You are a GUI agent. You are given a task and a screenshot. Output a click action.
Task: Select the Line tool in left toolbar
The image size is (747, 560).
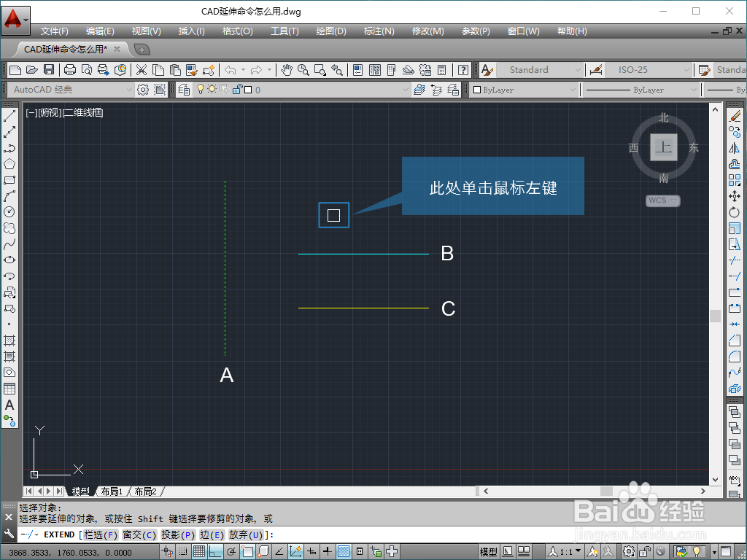[x=9, y=116]
